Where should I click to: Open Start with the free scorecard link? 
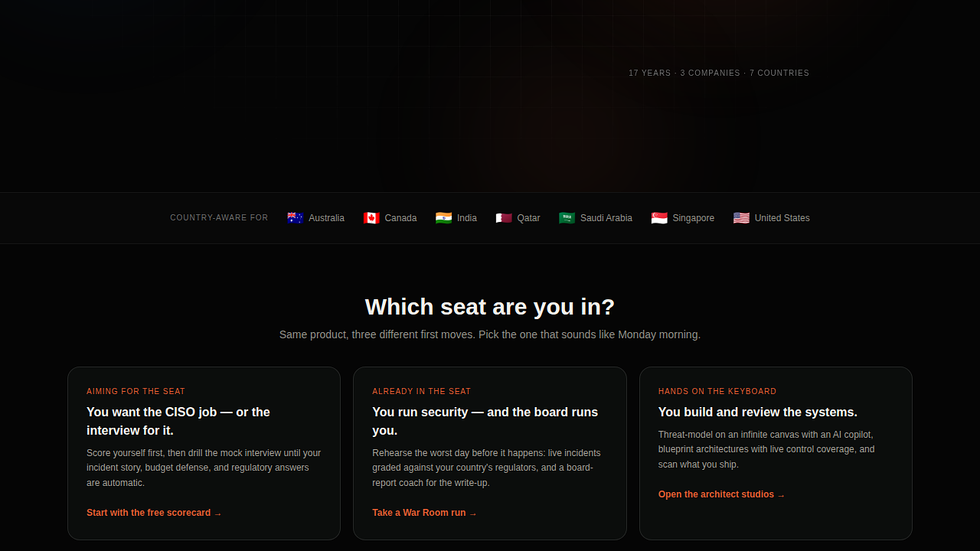coord(154,513)
